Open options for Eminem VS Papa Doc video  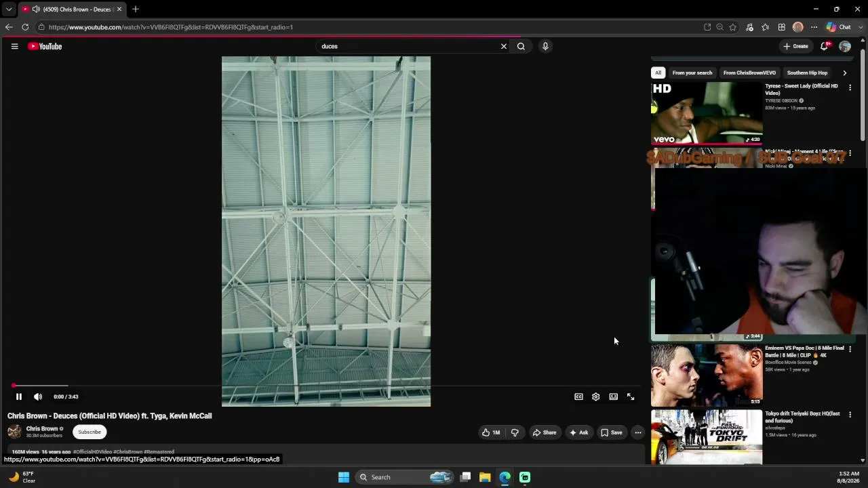850,350
